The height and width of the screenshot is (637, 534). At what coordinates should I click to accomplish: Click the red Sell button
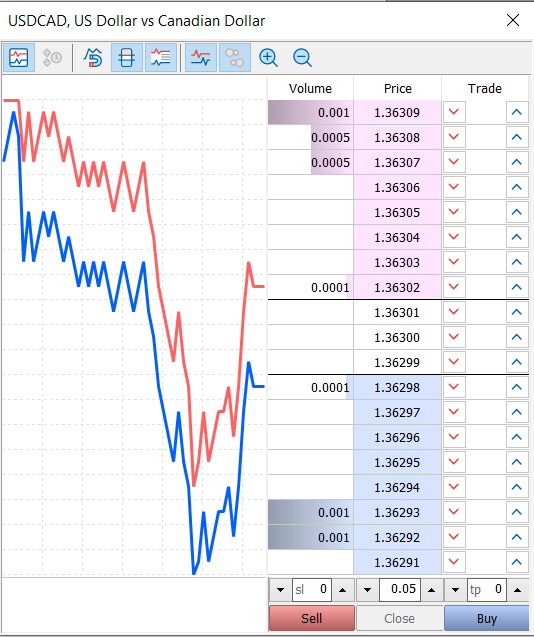pyautogui.click(x=312, y=618)
